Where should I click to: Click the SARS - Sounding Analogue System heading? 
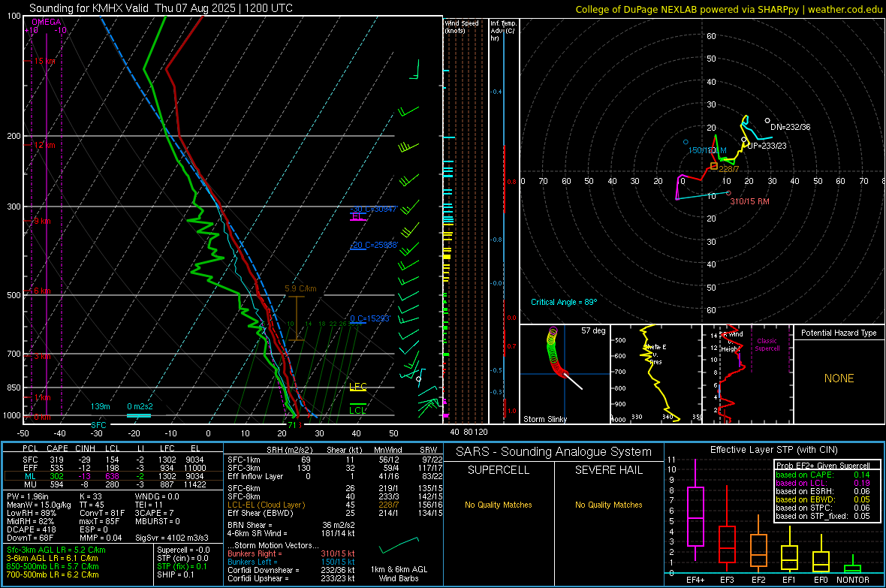[554, 451]
